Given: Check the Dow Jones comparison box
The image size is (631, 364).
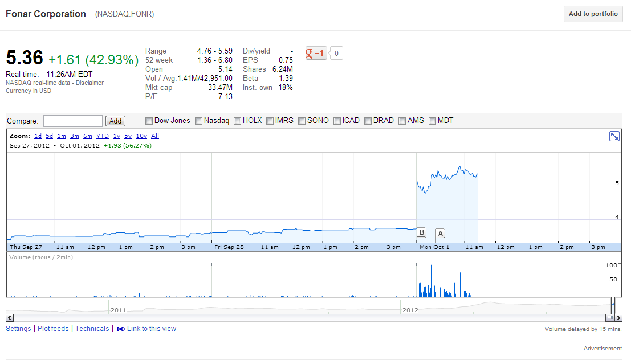Looking at the screenshot, I should [x=149, y=121].
